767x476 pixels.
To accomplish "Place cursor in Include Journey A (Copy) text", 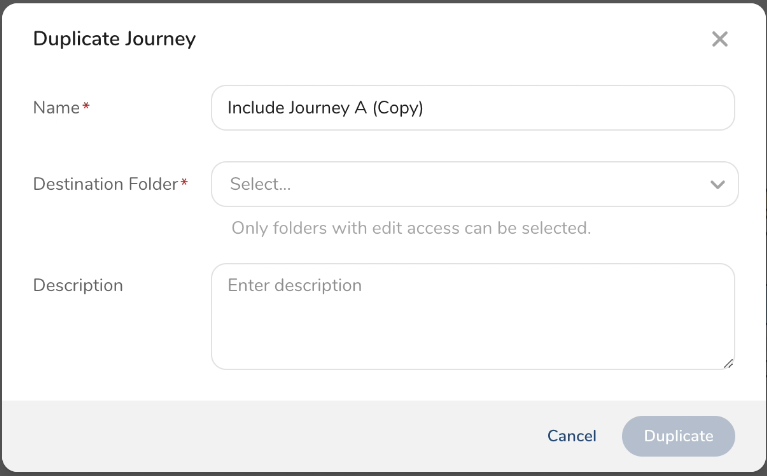I will (326, 108).
